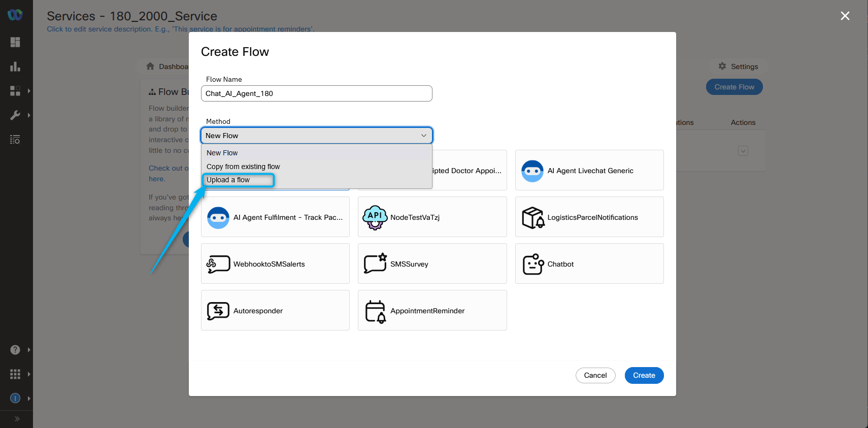The image size is (868, 428).
Task: Pick New Flow from the dropdown list
Action: [x=222, y=153]
